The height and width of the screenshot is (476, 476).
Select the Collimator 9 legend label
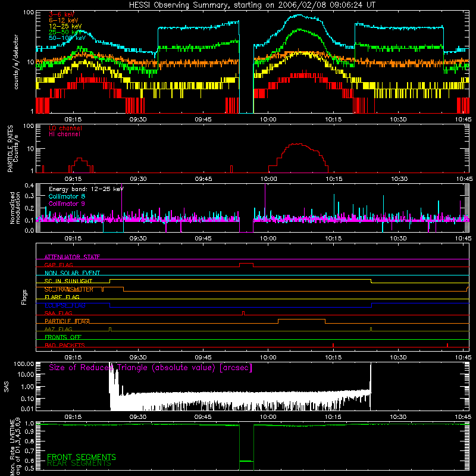(x=67, y=203)
